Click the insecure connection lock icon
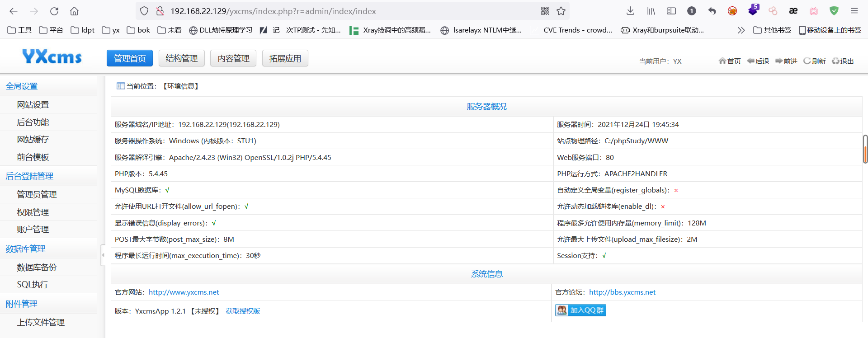This screenshot has width=868, height=338. [160, 11]
